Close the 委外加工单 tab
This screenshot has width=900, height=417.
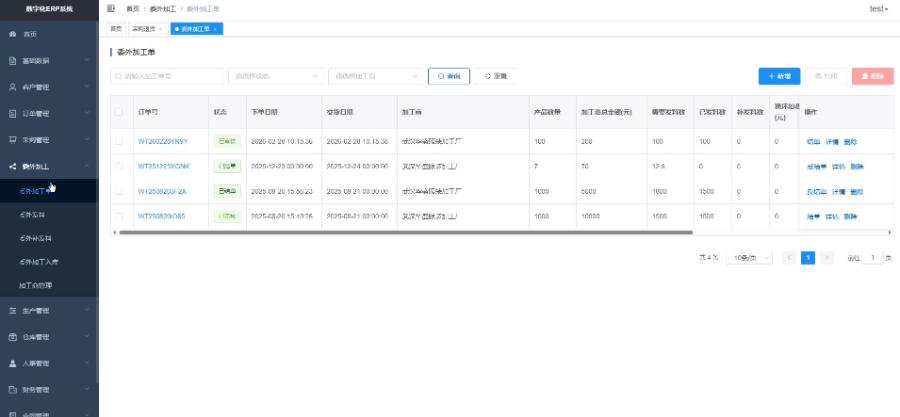coord(215,29)
